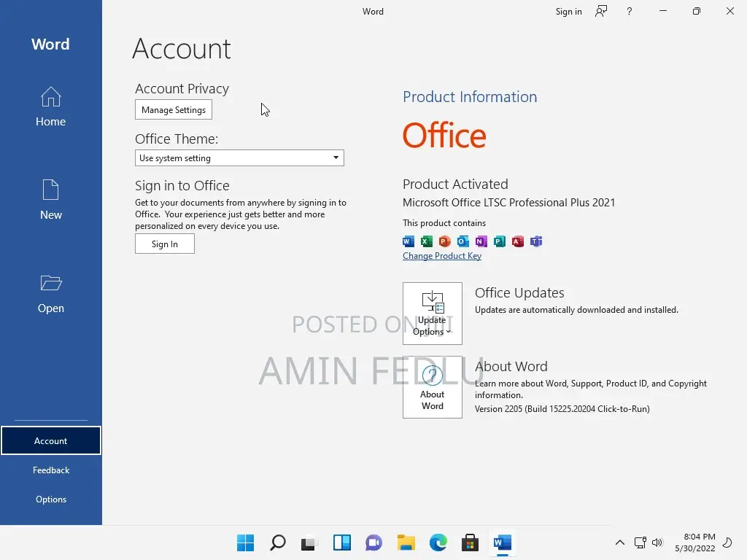The image size is (747, 560).
Task: Select the OneNote icon in the product row
Action: 481,241
